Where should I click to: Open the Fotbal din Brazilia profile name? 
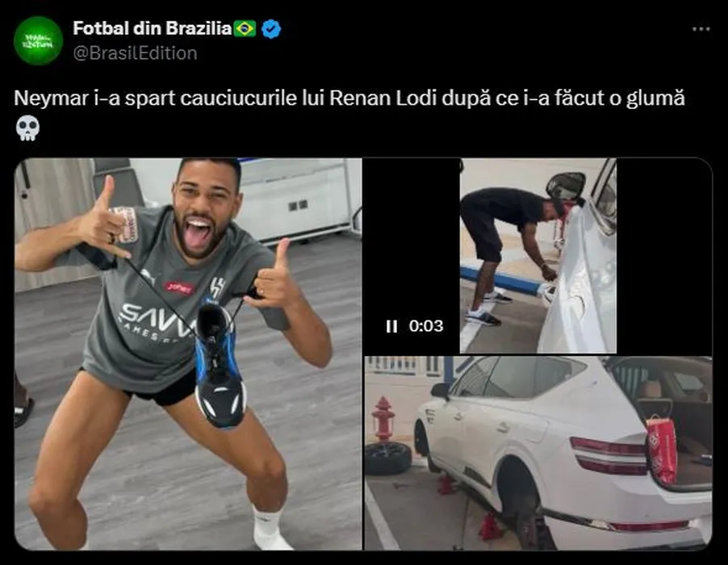click(153, 29)
